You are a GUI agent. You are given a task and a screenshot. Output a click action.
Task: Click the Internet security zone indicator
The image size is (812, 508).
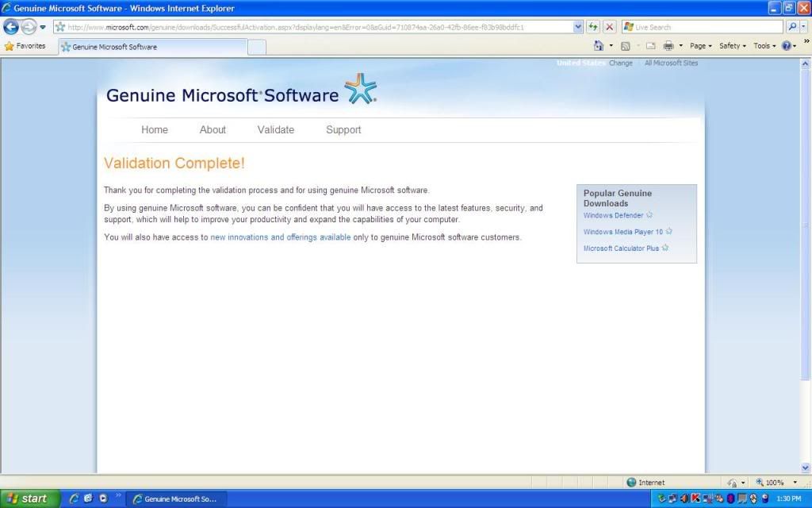point(645,482)
